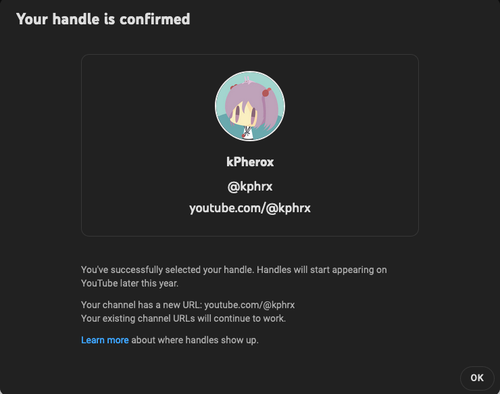Click "Your existing channel URLs will continue" line
Viewport: 500px width, 394px height.
(x=183, y=319)
